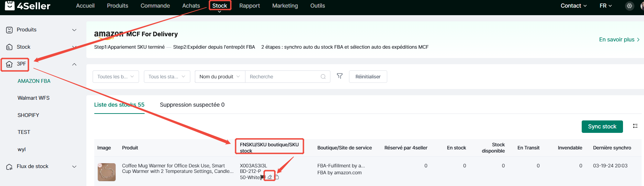Click the Réservé par 4seller column header

click(406, 148)
